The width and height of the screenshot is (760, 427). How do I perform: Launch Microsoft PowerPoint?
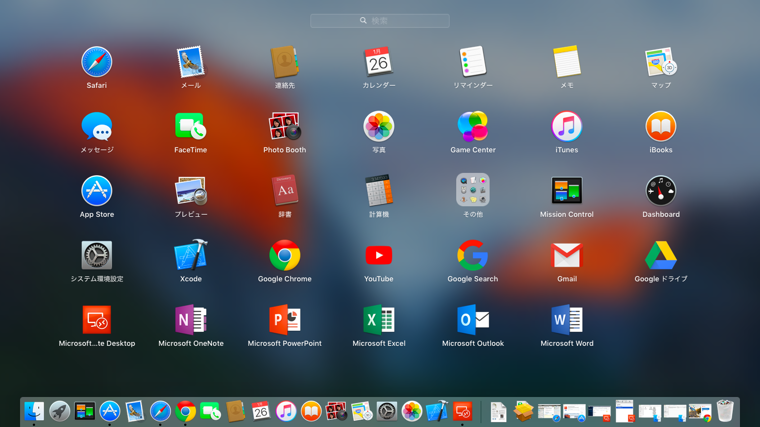(x=285, y=320)
